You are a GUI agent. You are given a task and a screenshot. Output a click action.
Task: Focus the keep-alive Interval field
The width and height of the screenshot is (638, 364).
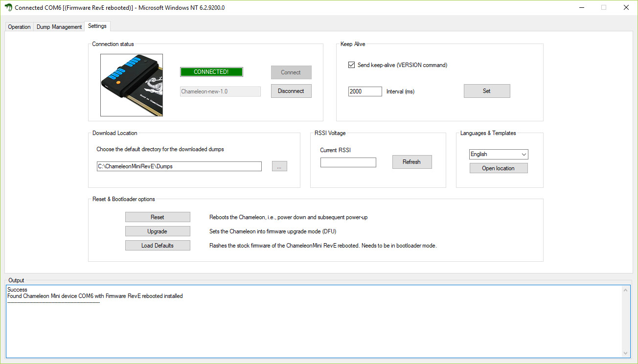tap(365, 91)
